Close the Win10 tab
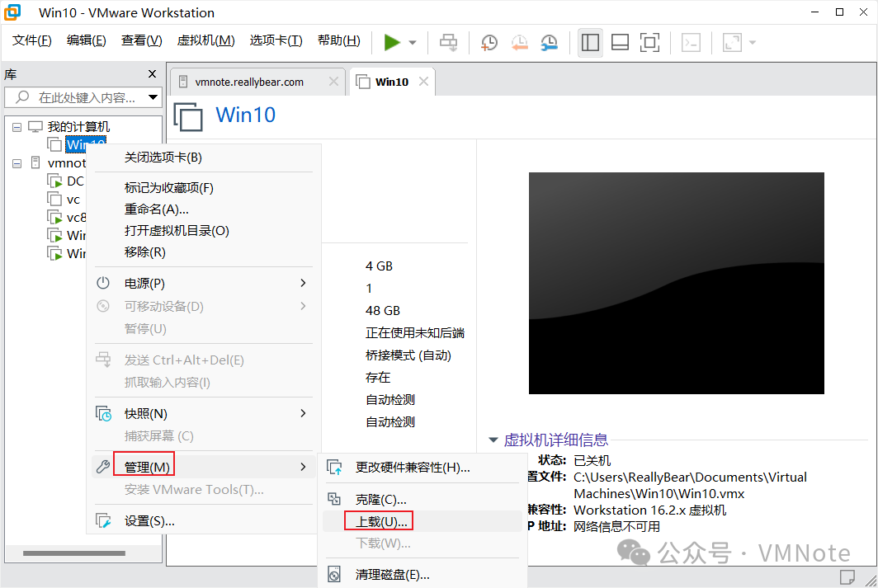The width and height of the screenshot is (878, 588). click(424, 82)
